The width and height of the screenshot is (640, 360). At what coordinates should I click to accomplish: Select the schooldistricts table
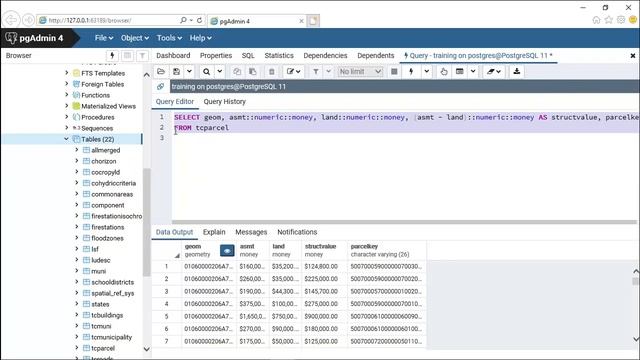[x=113, y=282]
